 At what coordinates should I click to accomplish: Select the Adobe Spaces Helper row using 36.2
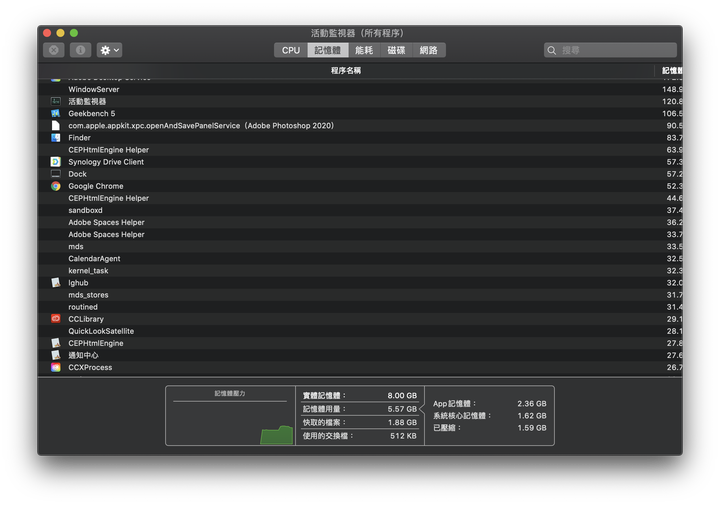pyautogui.click(x=360, y=222)
